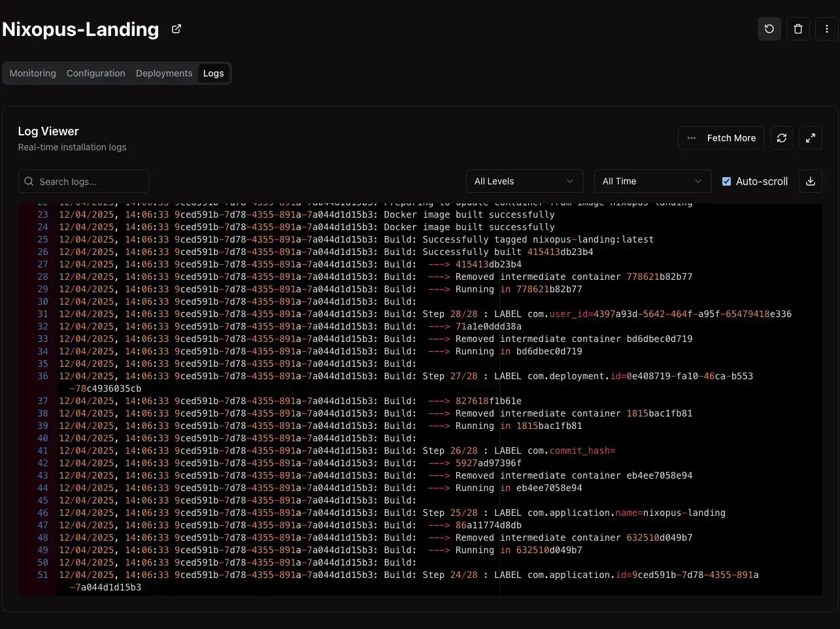
Task: Open the three-dot more options menu
Action: [827, 29]
